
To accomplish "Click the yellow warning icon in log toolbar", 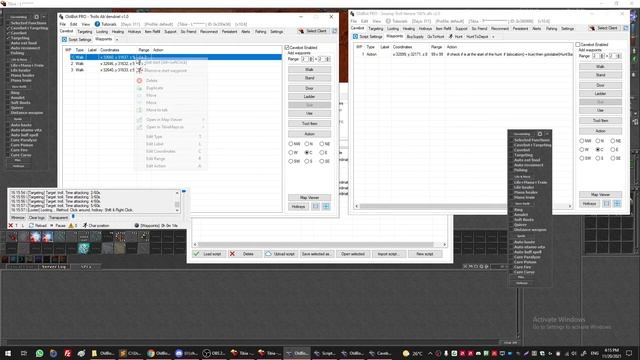I will pyautogui.click(x=71, y=225).
